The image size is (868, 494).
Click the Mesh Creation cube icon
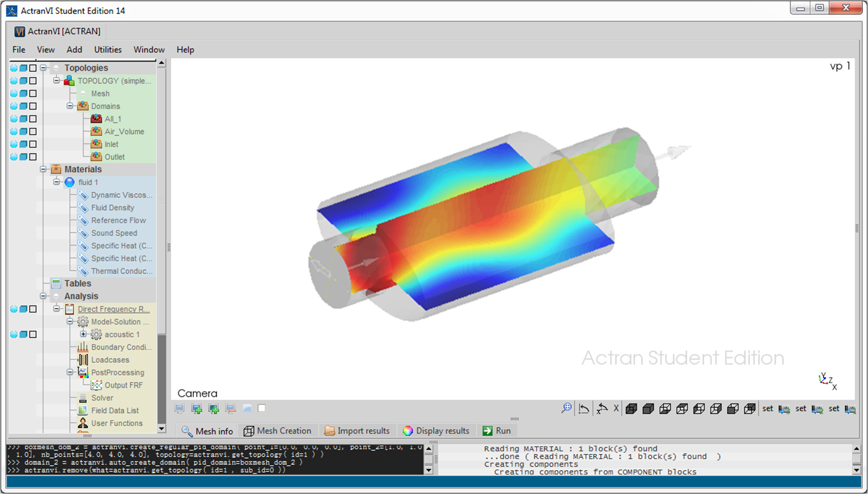point(249,431)
